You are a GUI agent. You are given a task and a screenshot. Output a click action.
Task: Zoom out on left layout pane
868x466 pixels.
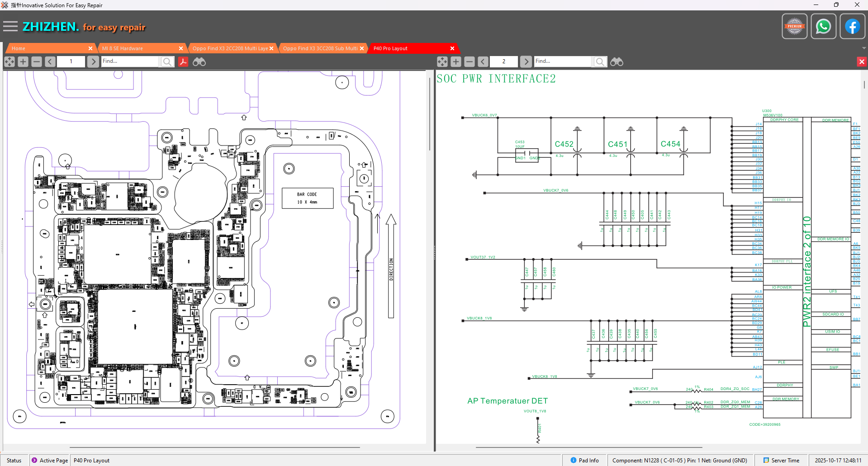click(x=37, y=61)
